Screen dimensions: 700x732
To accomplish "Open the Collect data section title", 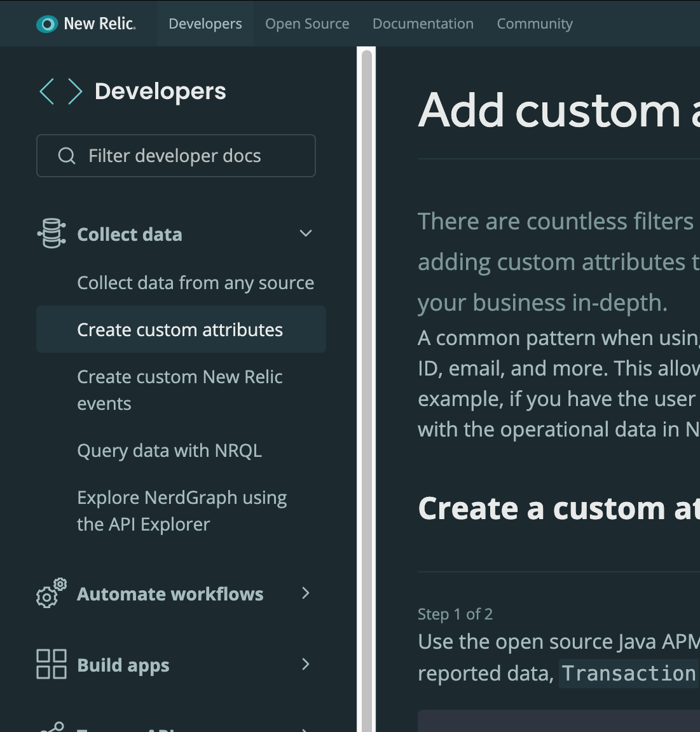I will [130, 234].
